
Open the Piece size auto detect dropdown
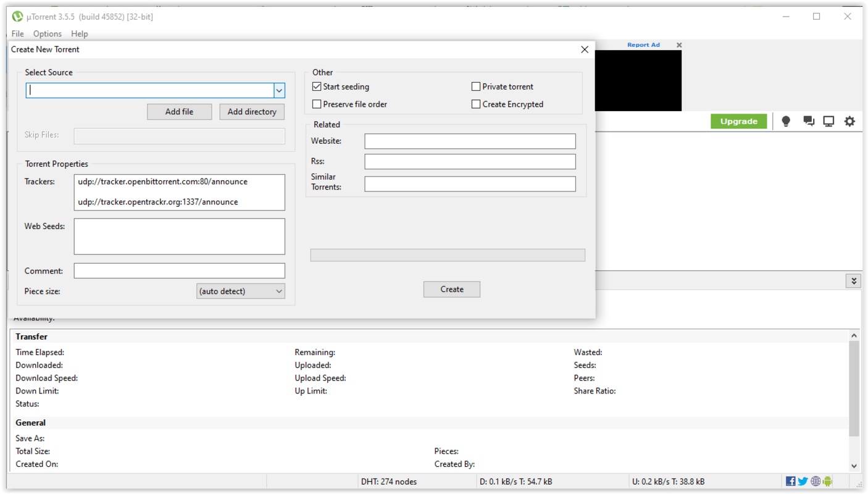[241, 291]
